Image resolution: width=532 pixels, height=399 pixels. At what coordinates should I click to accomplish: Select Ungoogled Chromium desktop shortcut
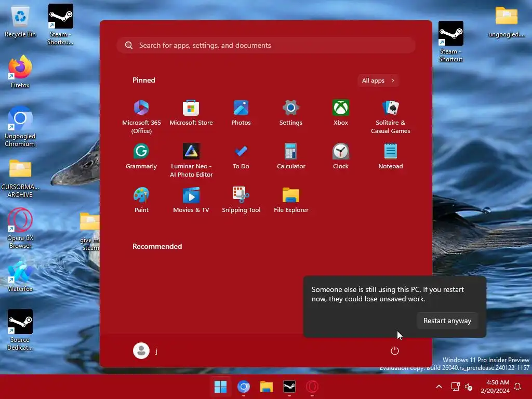tap(20, 127)
